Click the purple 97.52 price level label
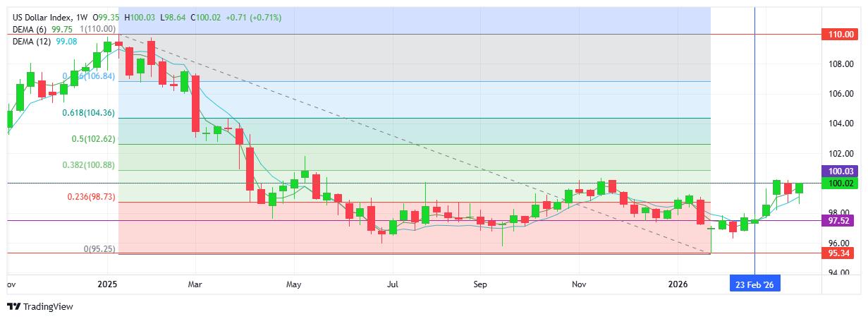868x319 pixels. pyautogui.click(x=841, y=221)
